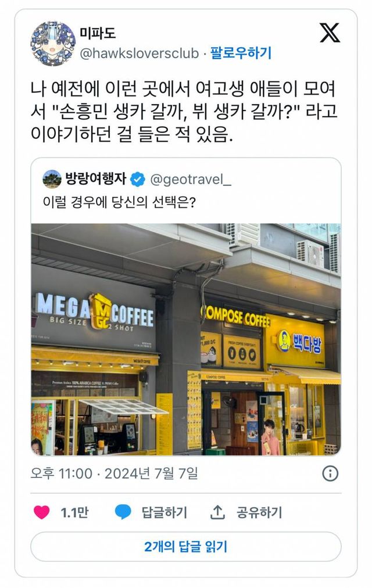Click the pink heart like icon
This screenshot has height=588, width=372.
pyautogui.click(x=42, y=512)
